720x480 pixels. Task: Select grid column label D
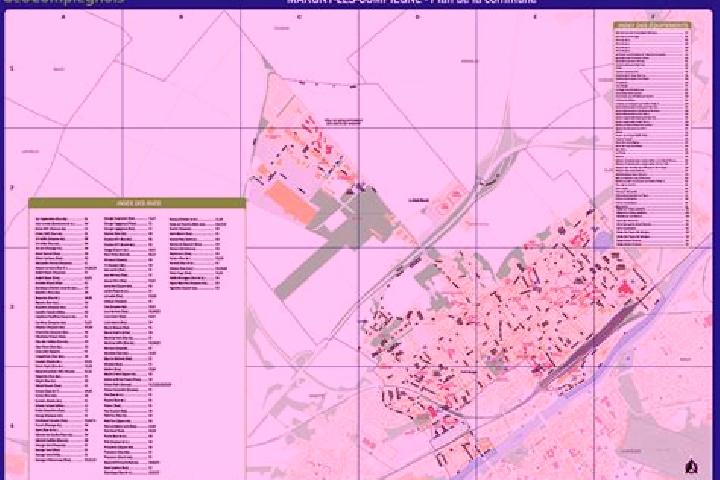point(417,17)
